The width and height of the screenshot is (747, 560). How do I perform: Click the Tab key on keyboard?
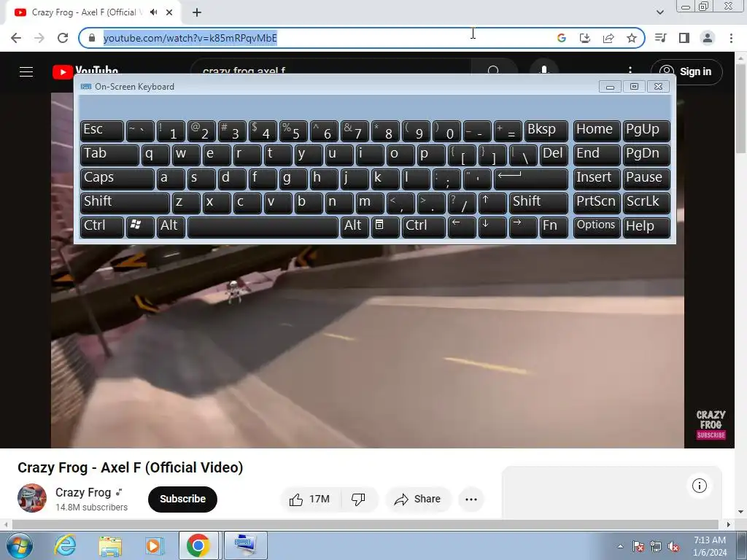[x=109, y=155]
